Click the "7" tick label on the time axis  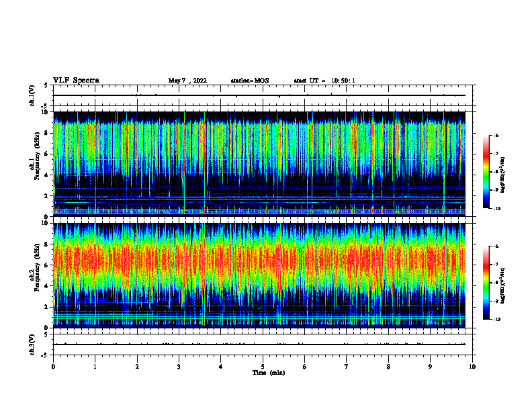click(x=347, y=367)
